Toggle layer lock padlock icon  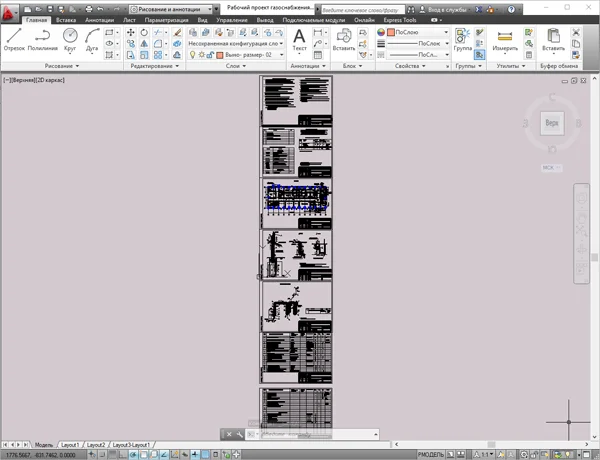(x=210, y=55)
